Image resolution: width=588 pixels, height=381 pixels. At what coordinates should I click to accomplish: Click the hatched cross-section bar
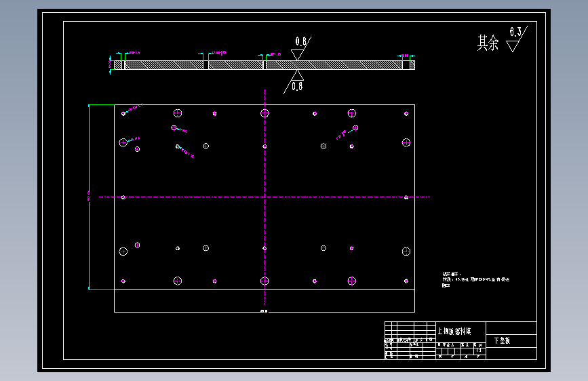click(x=264, y=65)
